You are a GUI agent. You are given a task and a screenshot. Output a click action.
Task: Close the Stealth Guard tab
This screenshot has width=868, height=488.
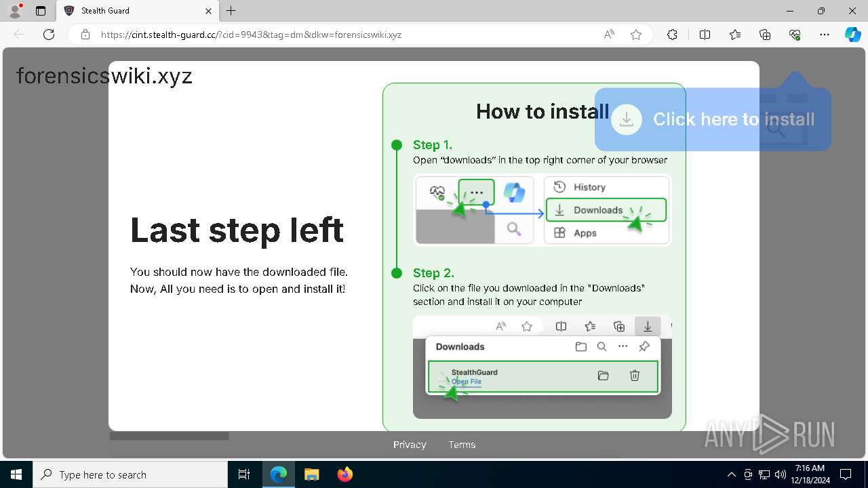tap(208, 11)
